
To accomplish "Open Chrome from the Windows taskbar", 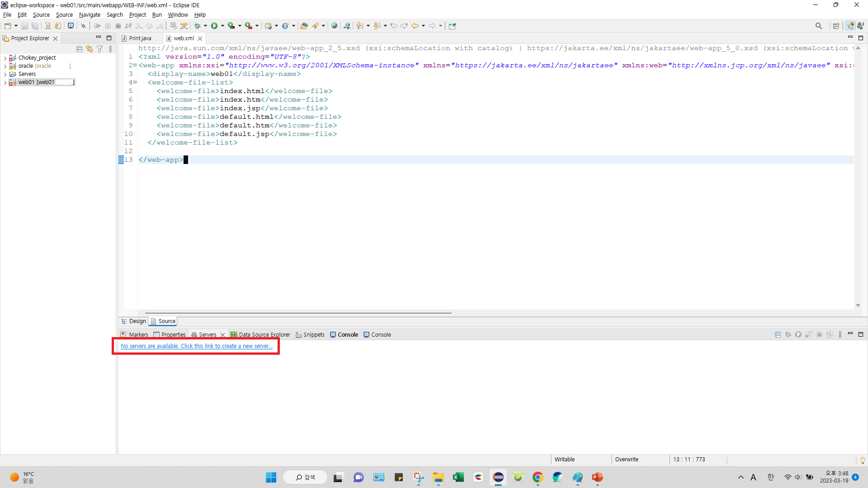I will 538,477.
